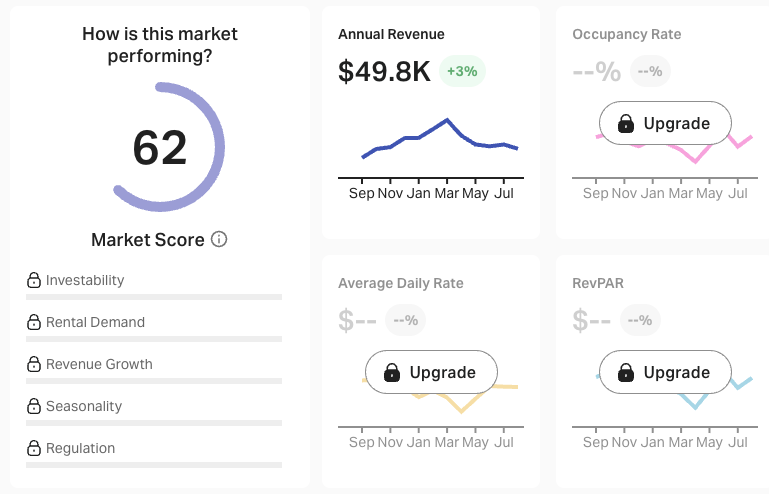Click the Rental Demand score bar
The height and width of the screenshot is (494, 769).
154,339
